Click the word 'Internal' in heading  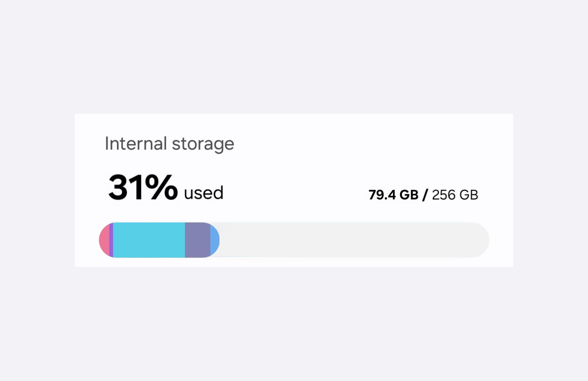tap(136, 144)
